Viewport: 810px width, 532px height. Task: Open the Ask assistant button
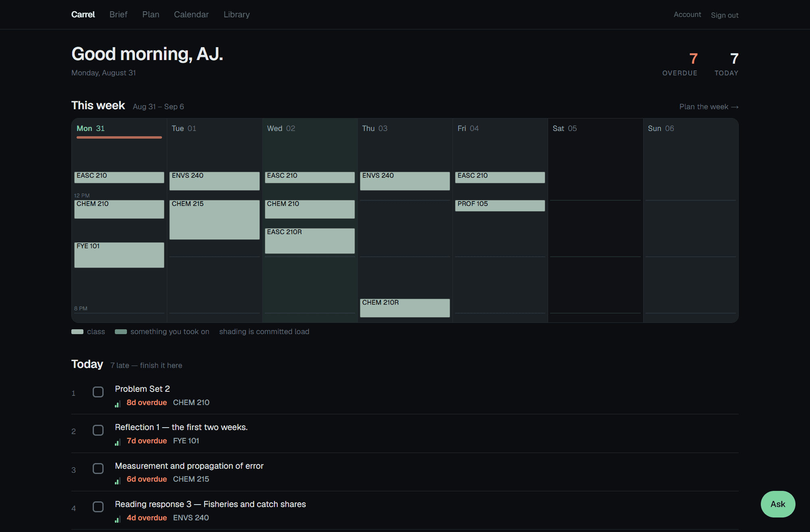pos(778,504)
